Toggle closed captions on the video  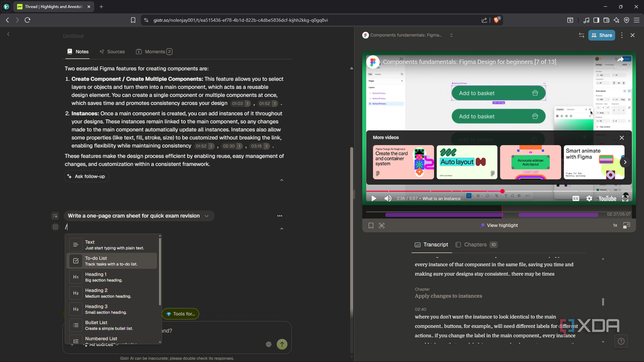tap(576, 199)
